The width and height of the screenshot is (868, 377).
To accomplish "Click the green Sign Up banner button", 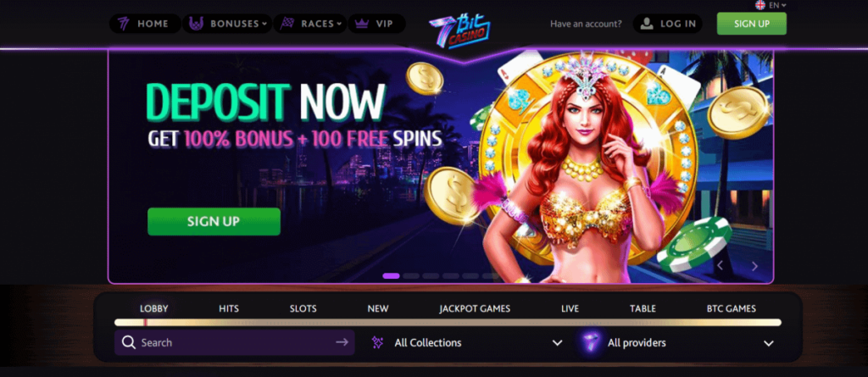I will click(214, 221).
